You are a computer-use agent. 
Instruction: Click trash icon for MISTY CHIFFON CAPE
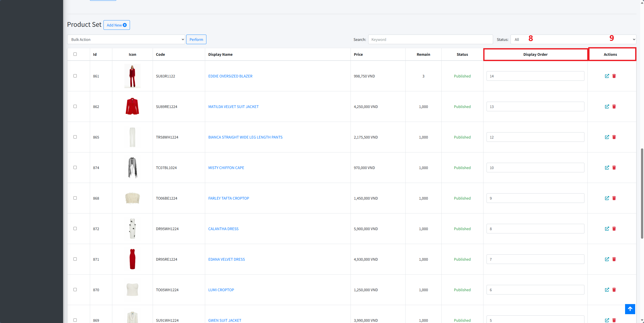coord(614,168)
